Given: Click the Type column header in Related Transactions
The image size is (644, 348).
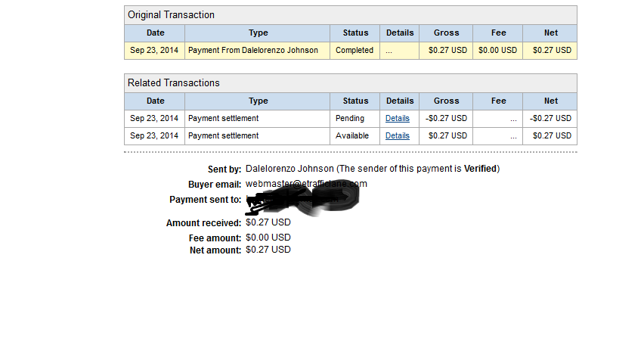Looking at the screenshot, I should 258,101.
